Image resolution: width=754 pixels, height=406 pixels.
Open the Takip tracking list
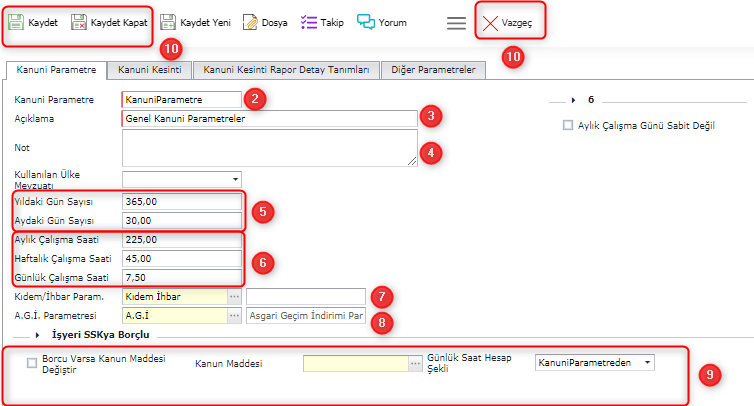309,22
